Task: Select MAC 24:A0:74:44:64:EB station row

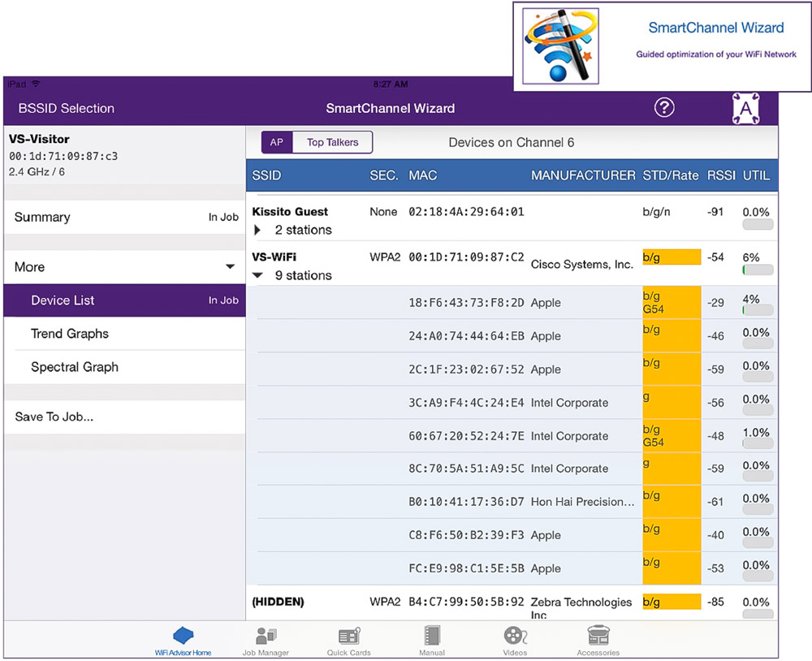Action: pyautogui.click(x=512, y=336)
